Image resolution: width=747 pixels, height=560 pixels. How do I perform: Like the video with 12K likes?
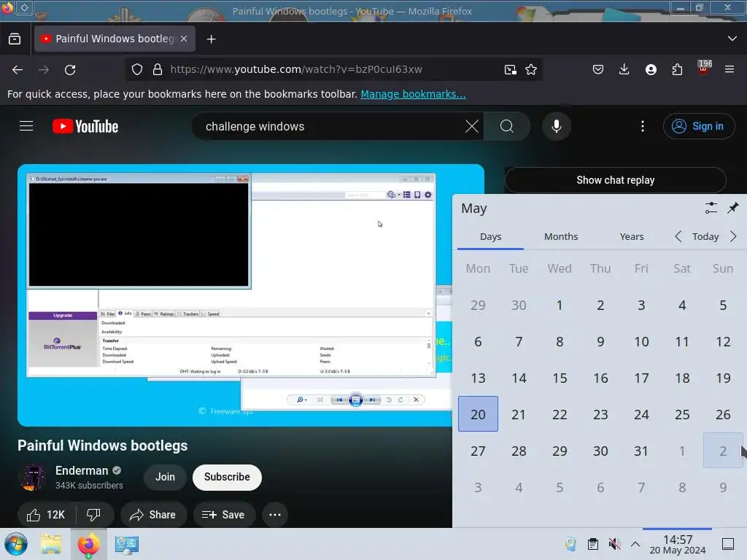click(x=46, y=515)
